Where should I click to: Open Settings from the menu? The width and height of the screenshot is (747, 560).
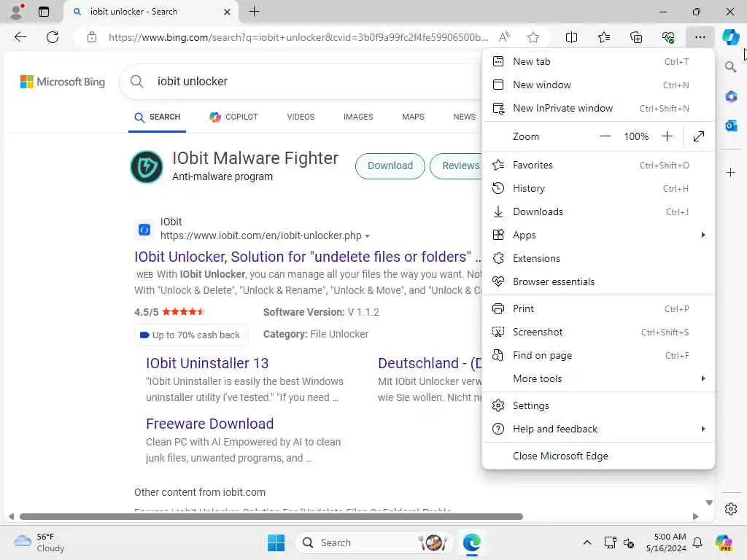tap(598, 405)
